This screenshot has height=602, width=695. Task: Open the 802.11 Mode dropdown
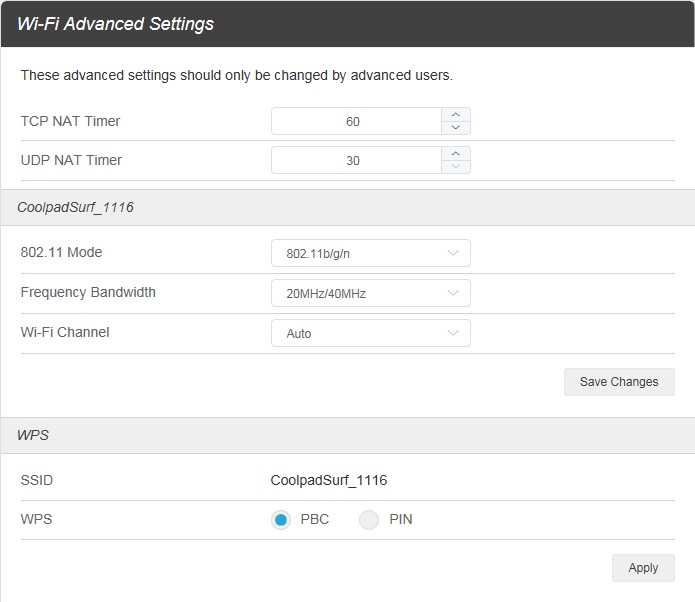point(370,253)
